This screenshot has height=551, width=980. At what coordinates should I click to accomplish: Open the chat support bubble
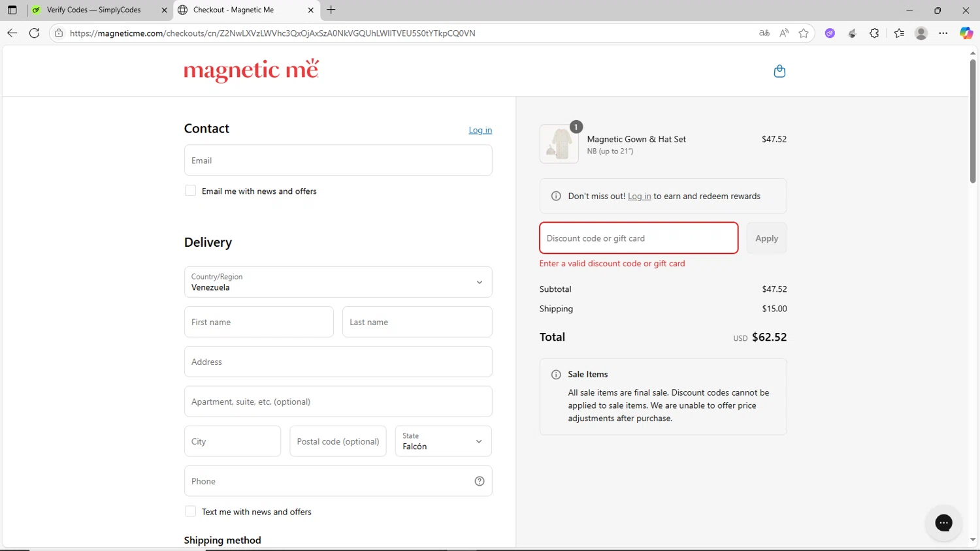point(943,522)
